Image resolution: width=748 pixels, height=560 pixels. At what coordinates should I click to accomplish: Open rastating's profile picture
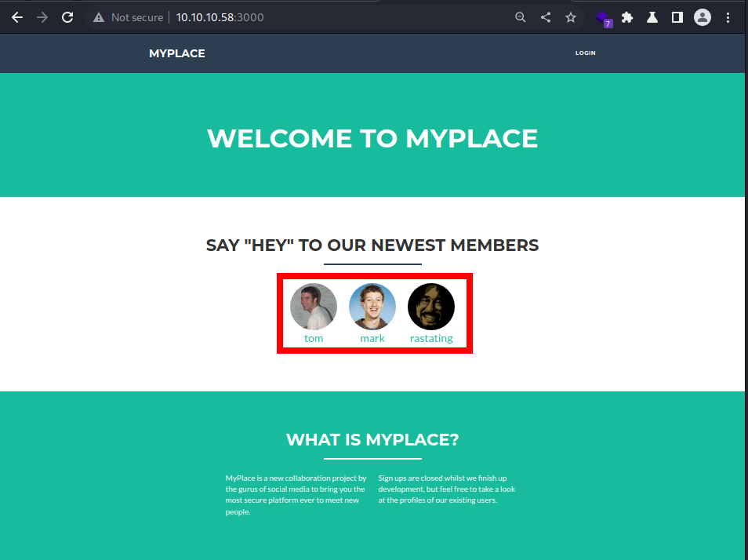tap(430, 307)
